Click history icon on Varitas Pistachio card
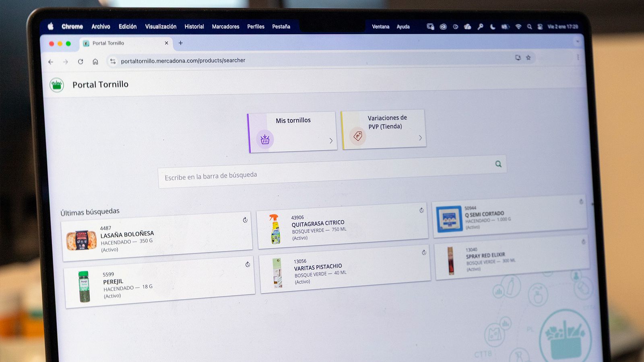The height and width of the screenshot is (362, 644). pos(424,253)
